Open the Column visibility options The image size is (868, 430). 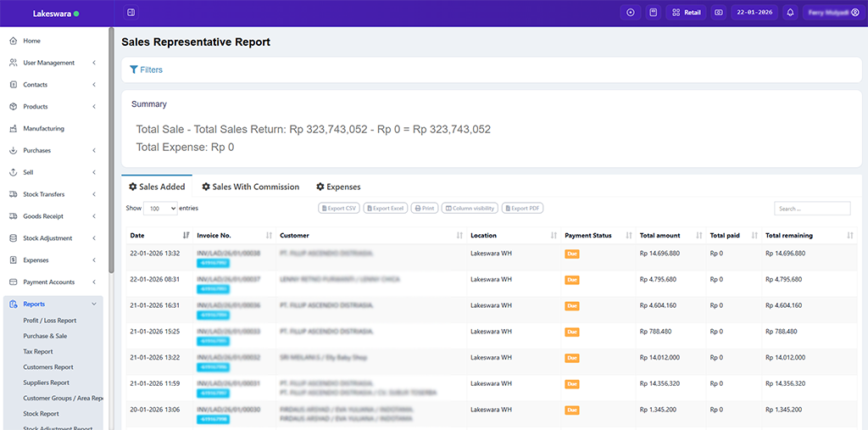point(470,208)
